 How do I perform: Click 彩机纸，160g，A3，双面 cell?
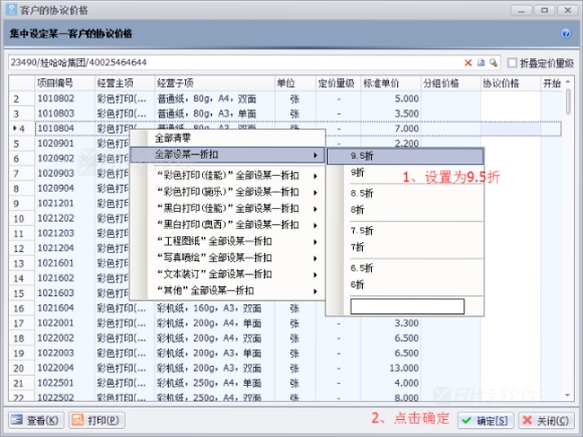coord(215,308)
